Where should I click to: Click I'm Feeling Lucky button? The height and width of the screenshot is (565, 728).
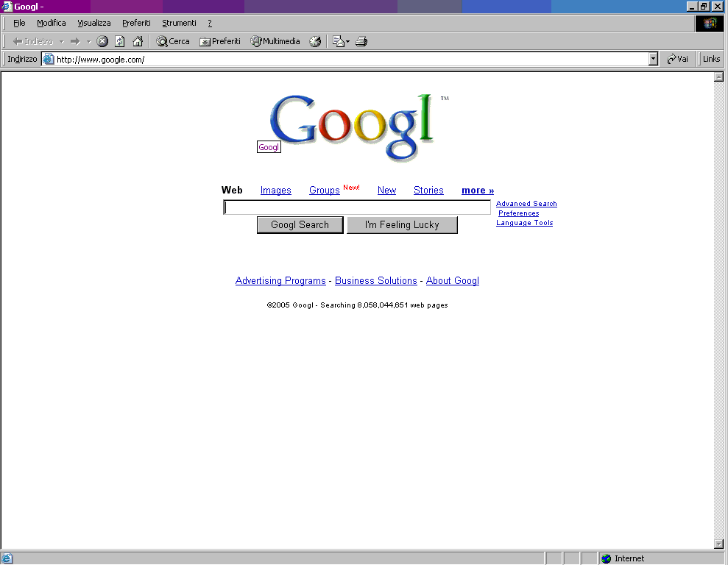click(x=402, y=225)
